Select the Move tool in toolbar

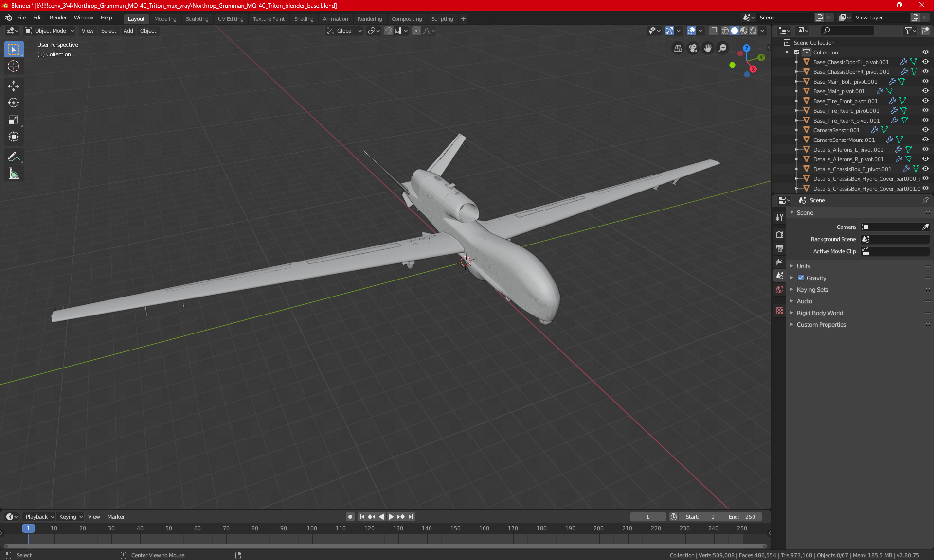(x=14, y=86)
